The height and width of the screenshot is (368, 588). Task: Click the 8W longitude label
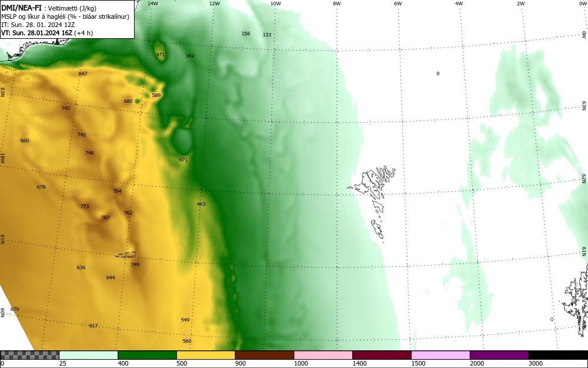[337, 4]
